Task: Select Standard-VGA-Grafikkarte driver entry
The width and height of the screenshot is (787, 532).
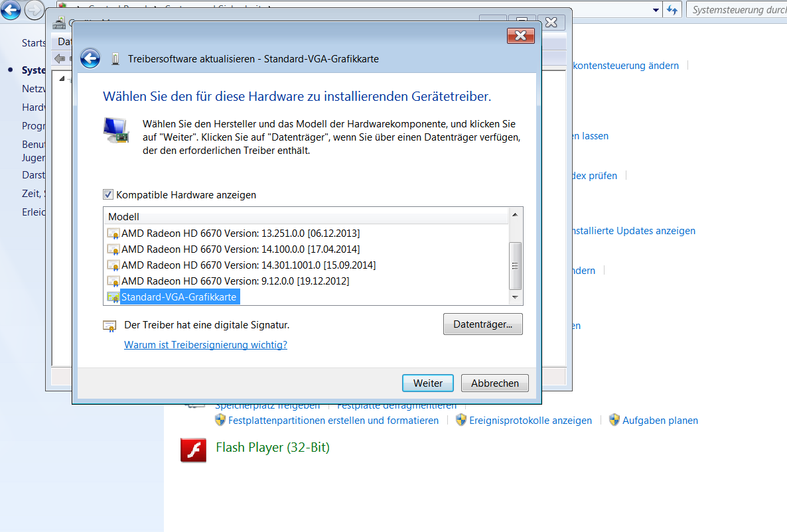Action: pyautogui.click(x=179, y=297)
